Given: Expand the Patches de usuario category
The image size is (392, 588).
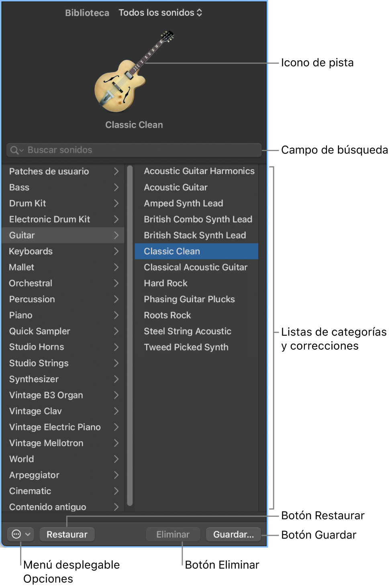Looking at the screenshot, I should pos(116,171).
